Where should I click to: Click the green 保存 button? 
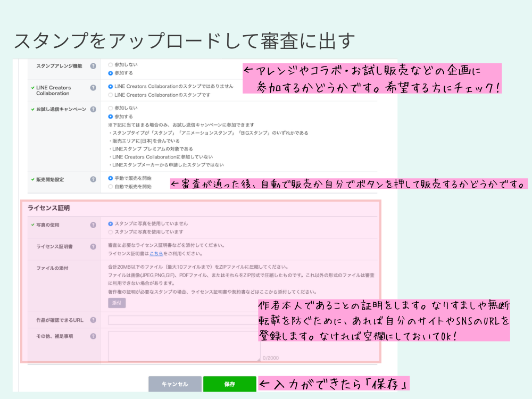230,384
